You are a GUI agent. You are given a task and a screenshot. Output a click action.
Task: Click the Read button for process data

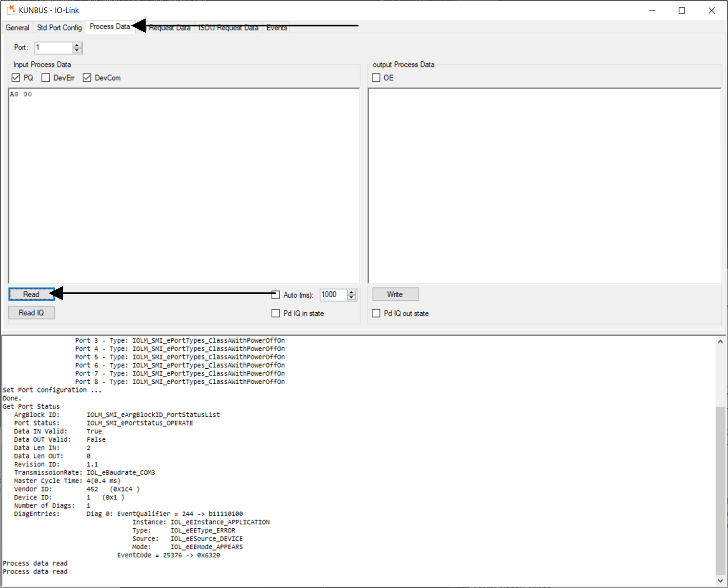[x=31, y=294]
